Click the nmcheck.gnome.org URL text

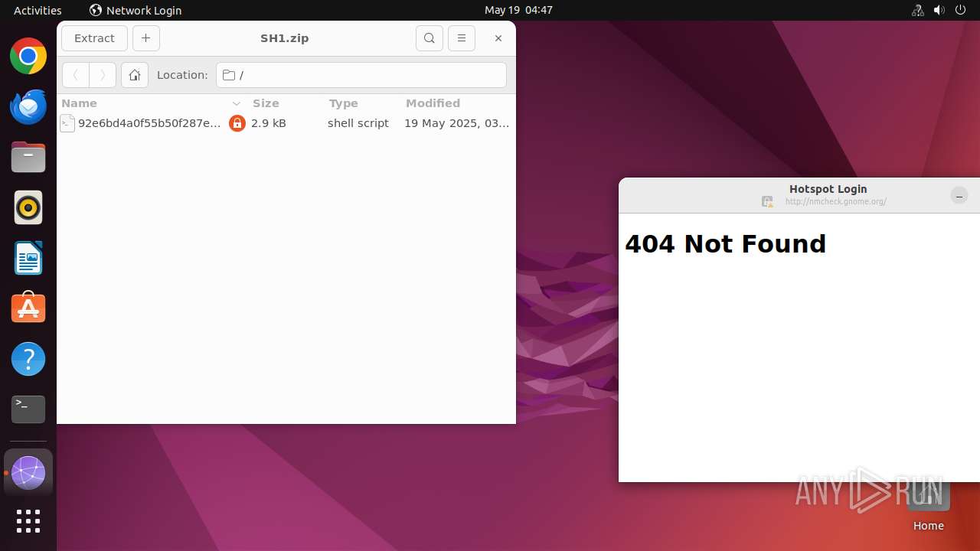click(x=835, y=202)
